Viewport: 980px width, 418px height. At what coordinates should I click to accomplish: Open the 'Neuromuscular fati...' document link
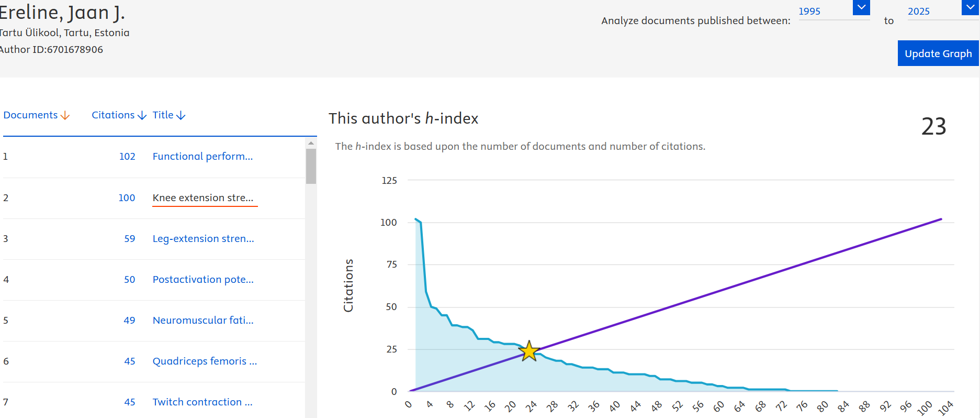203,321
